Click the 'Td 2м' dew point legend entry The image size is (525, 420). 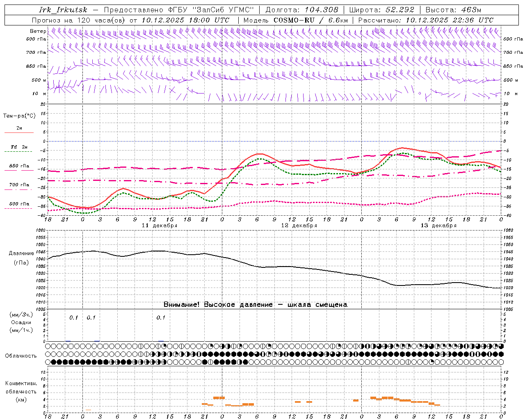[19, 147]
